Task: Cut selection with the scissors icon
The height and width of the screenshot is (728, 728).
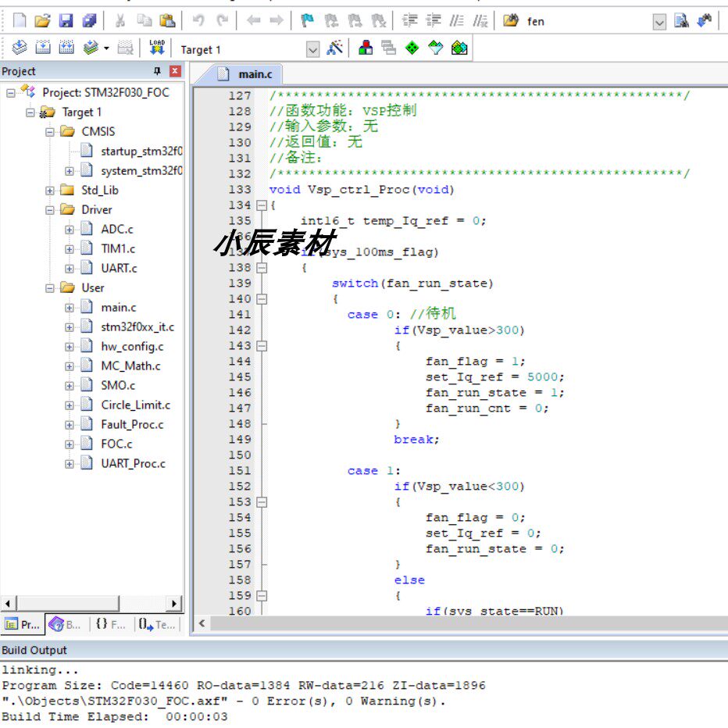Action: point(120,21)
